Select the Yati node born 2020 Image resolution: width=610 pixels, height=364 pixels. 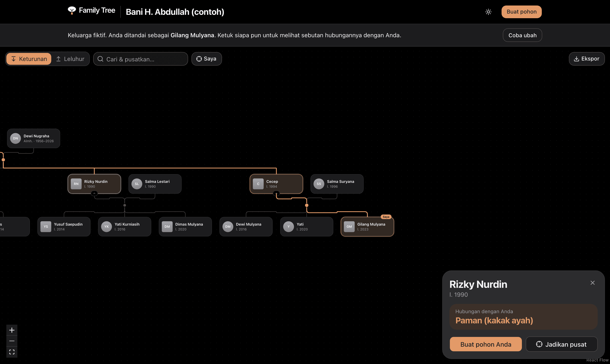307,227
